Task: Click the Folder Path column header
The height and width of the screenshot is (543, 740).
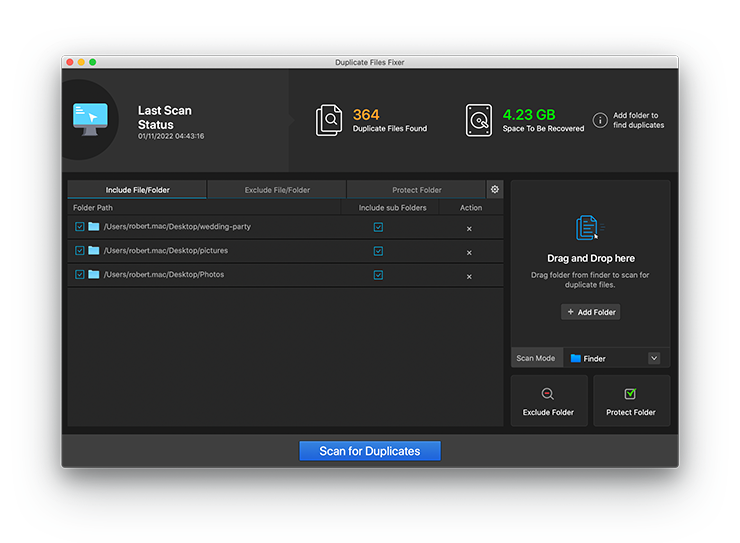Action: 93,208
